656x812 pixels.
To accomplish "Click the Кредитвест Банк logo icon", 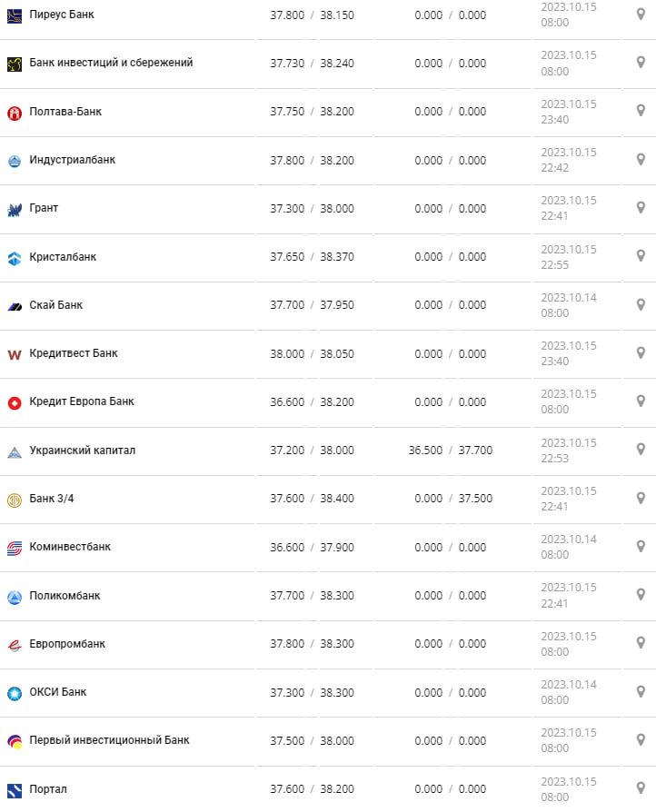I will tap(15, 354).
